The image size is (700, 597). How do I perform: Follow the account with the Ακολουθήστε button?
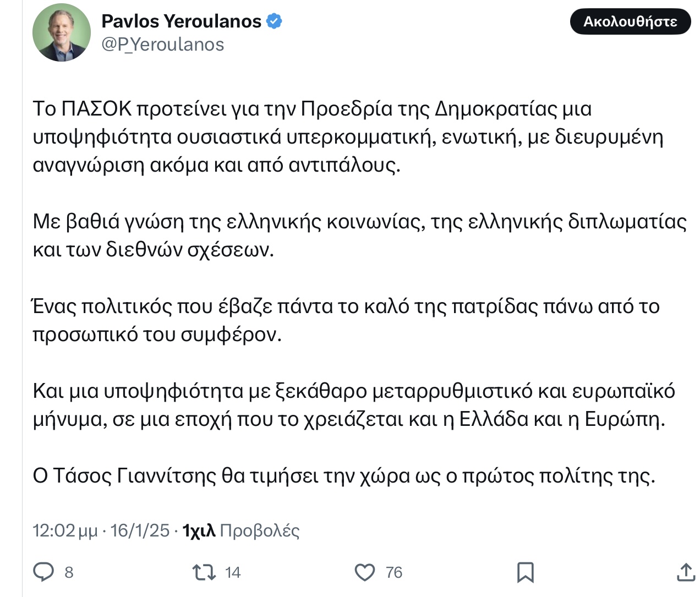[x=630, y=21]
